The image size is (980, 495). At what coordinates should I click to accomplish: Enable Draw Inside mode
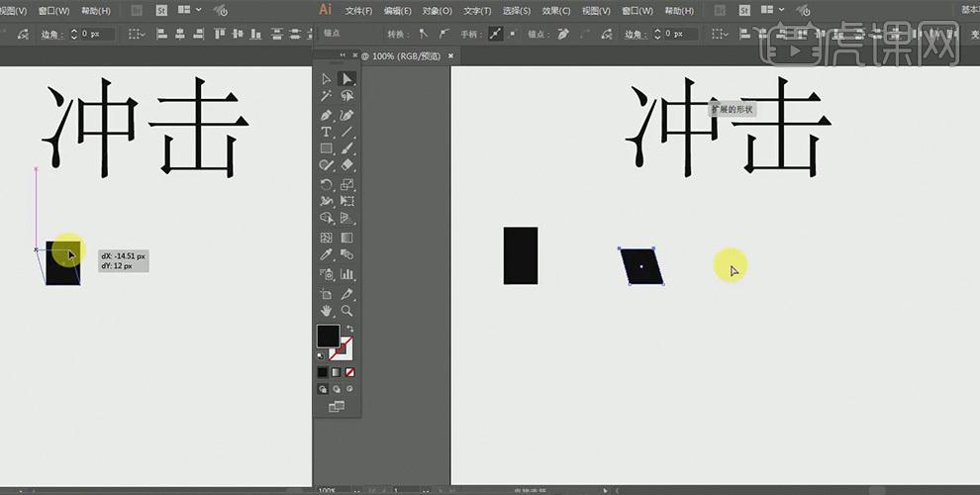pos(349,389)
